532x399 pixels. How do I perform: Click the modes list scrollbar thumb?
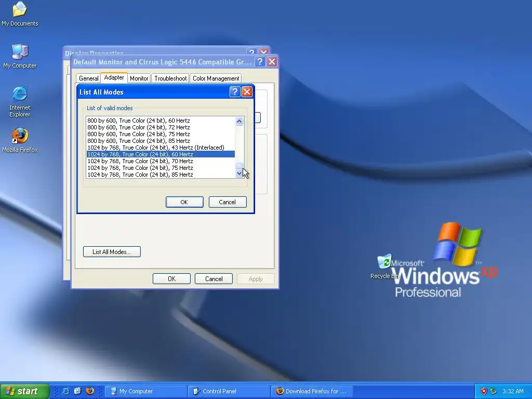(239, 166)
